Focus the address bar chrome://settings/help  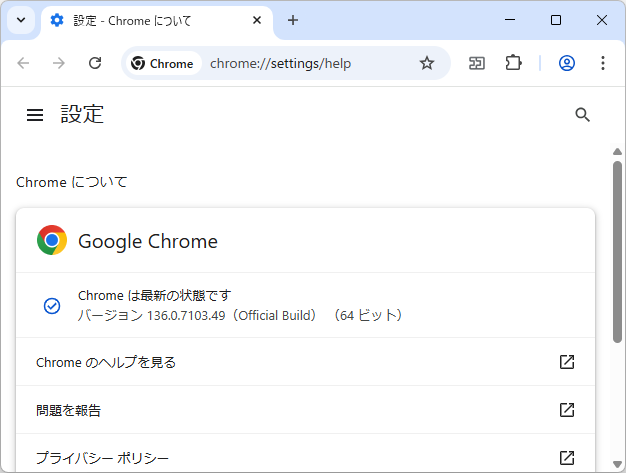point(280,63)
